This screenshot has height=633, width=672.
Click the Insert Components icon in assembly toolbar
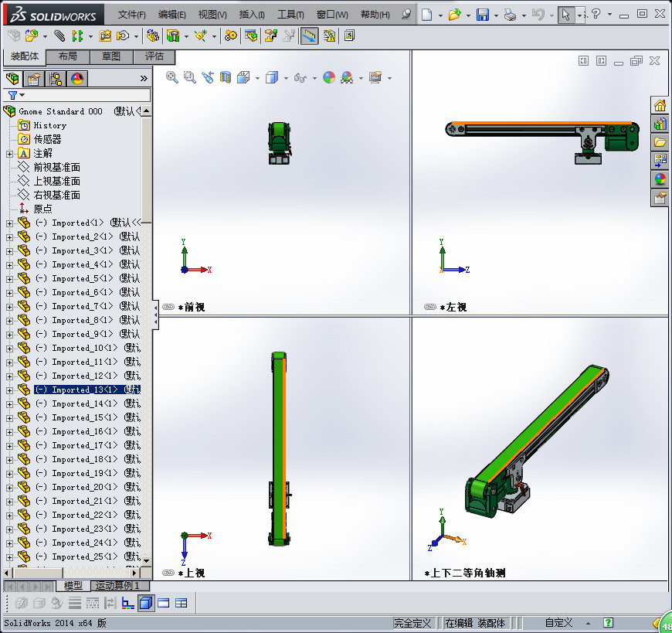click(29, 36)
